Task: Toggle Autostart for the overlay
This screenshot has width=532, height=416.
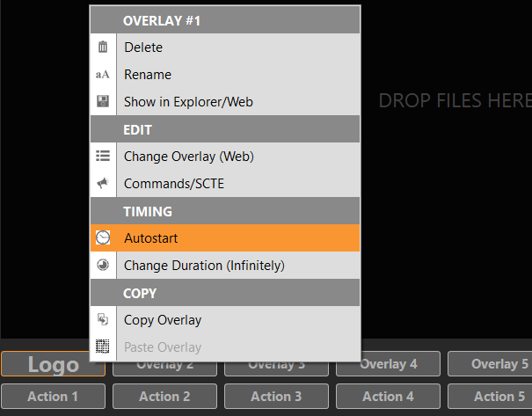Action: coord(151,238)
